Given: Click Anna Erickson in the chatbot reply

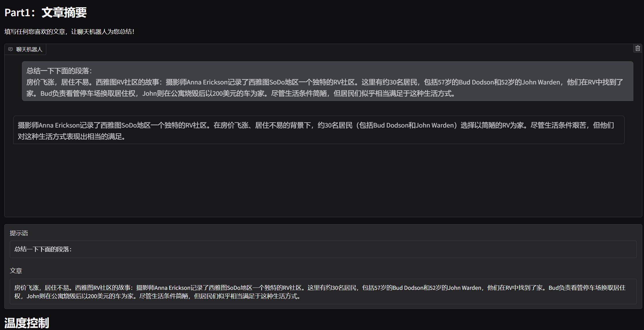Looking at the screenshot, I should tap(59, 125).
